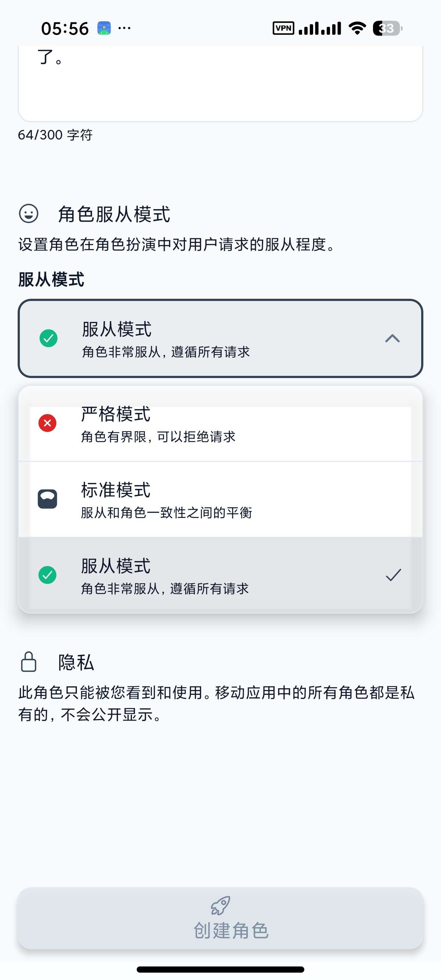Click the checkmark on selected 服从模式 row
This screenshot has height=980, width=441.
click(x=393, y=575)
